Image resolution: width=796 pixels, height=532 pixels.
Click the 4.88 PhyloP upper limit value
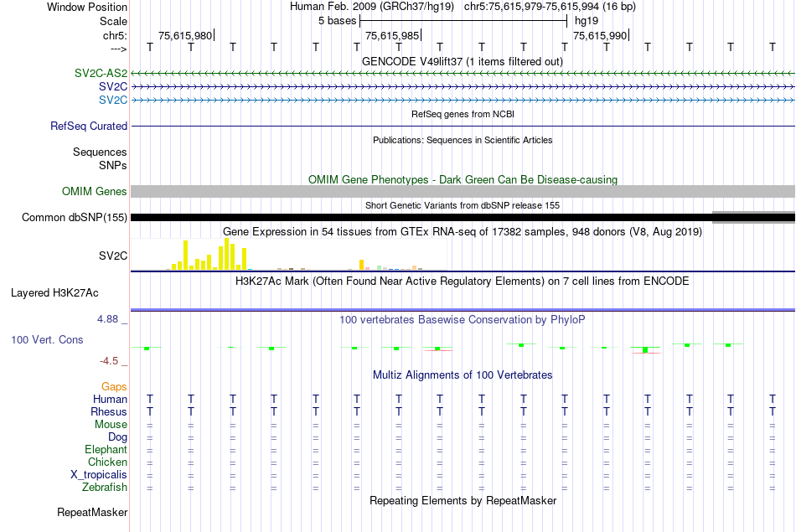(107, 319)
